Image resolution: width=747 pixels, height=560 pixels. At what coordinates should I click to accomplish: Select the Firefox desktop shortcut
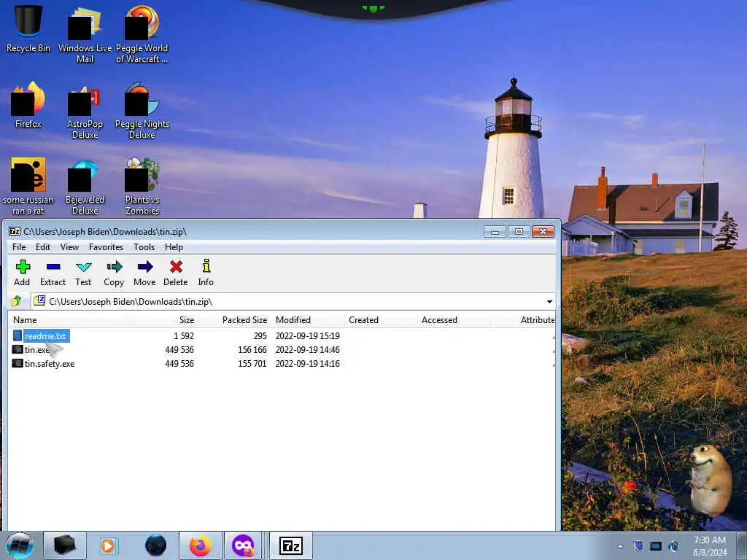pos(28,105)
